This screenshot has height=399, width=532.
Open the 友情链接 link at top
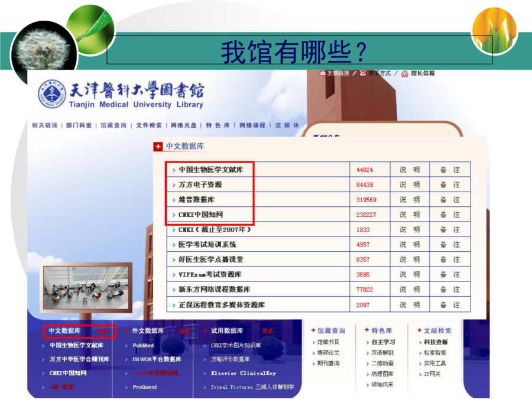pyautogui.click(x=338, y=73)
